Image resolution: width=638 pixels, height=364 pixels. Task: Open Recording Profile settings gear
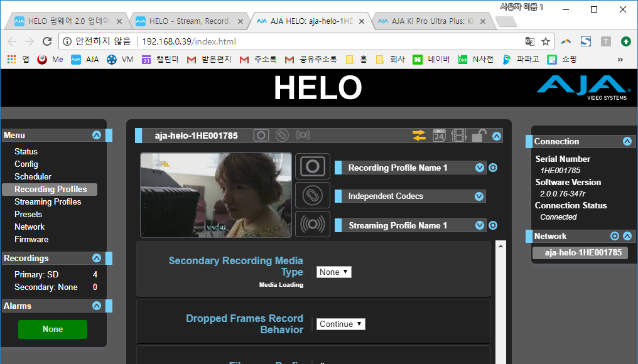493,168
